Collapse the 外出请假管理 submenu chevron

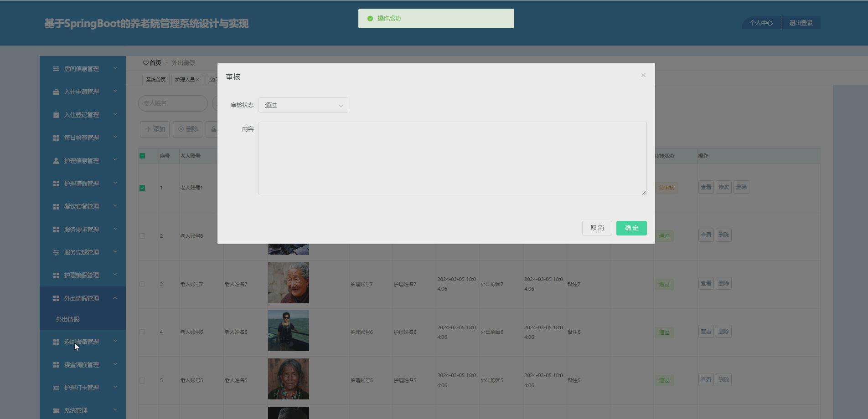115,298
